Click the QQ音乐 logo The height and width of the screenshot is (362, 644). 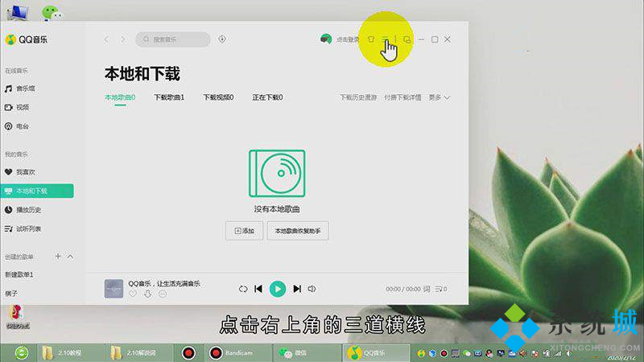[26, 39]
